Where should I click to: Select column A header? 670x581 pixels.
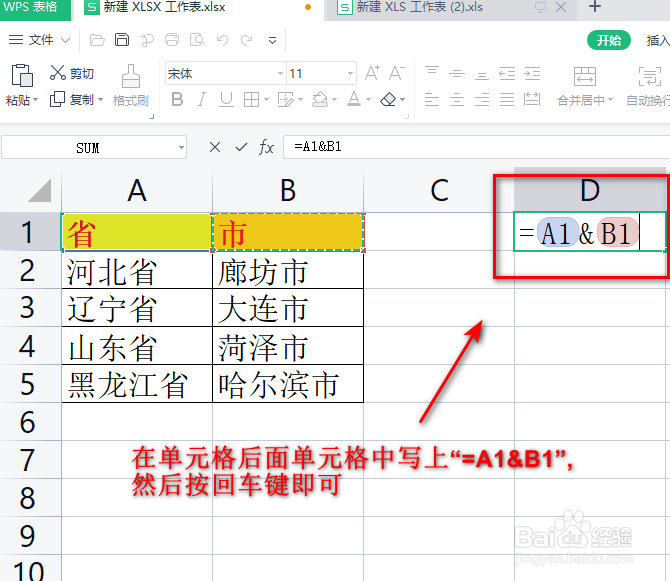point(137,190)
